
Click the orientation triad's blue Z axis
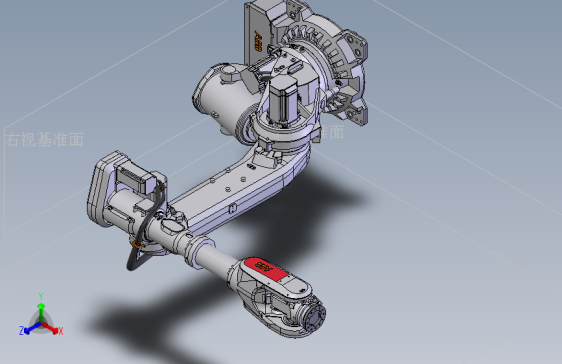click(29, 329)
